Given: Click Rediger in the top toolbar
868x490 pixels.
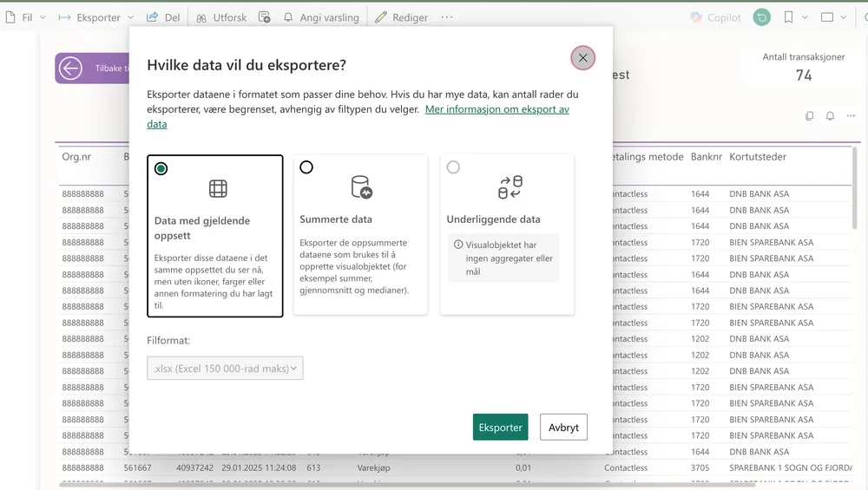Looking at the screenshot, I should point(401,17).
